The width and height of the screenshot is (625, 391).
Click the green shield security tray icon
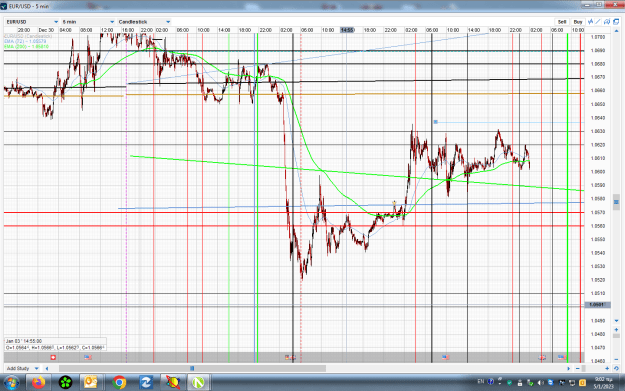[x=509, y=383]
